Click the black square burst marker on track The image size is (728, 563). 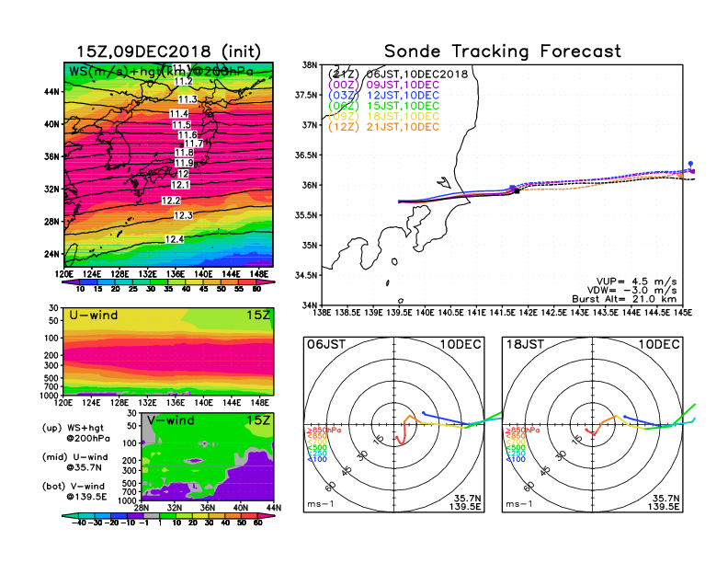[x=517, y=191]
